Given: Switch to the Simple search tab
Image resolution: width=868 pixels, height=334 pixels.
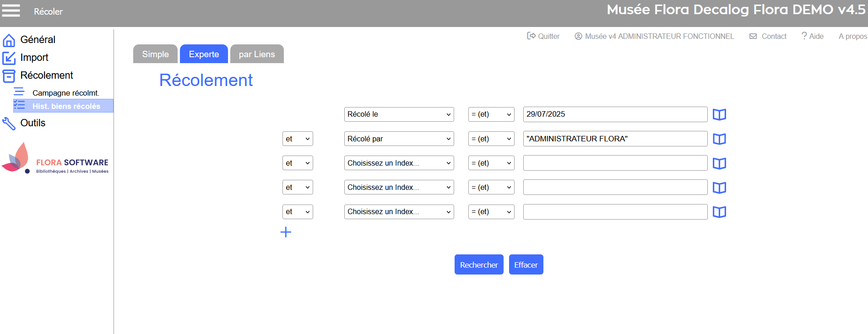Looking at the screenshot, I should tap(155, 54).
